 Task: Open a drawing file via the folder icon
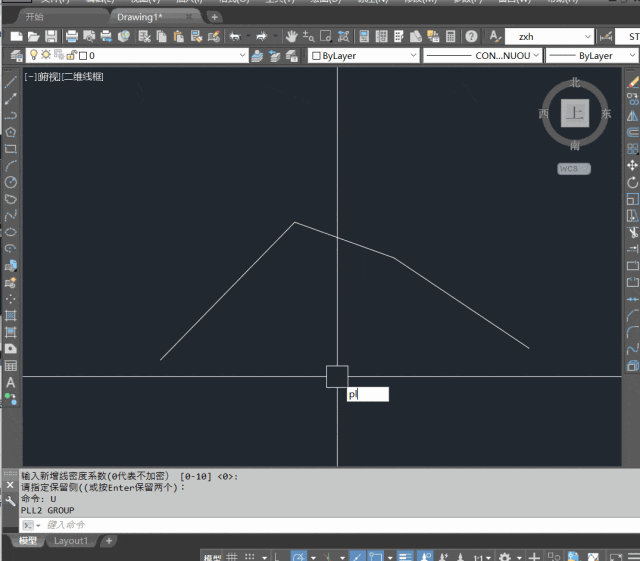(x=33, y=37)
